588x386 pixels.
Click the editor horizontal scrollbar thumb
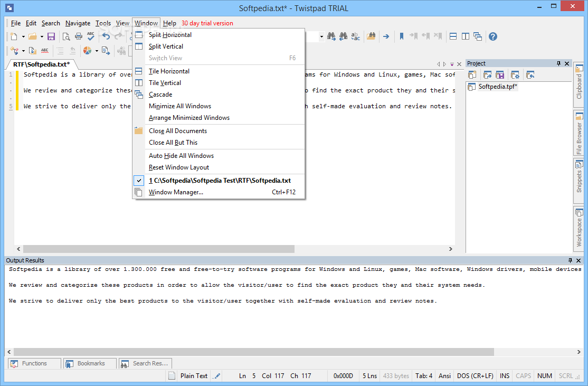pos(159,249)
